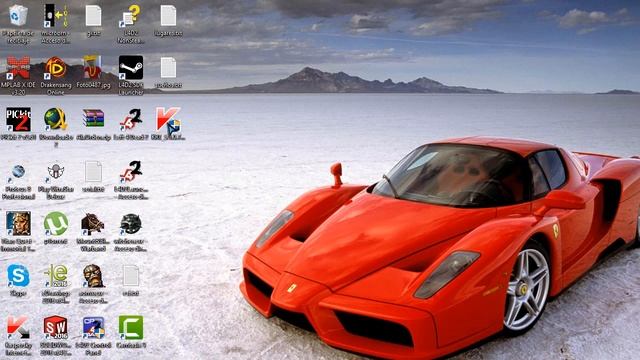640x360 pixels.
Task: Open the dark round emblem shortcut
Action: click(x=131, y=224)
